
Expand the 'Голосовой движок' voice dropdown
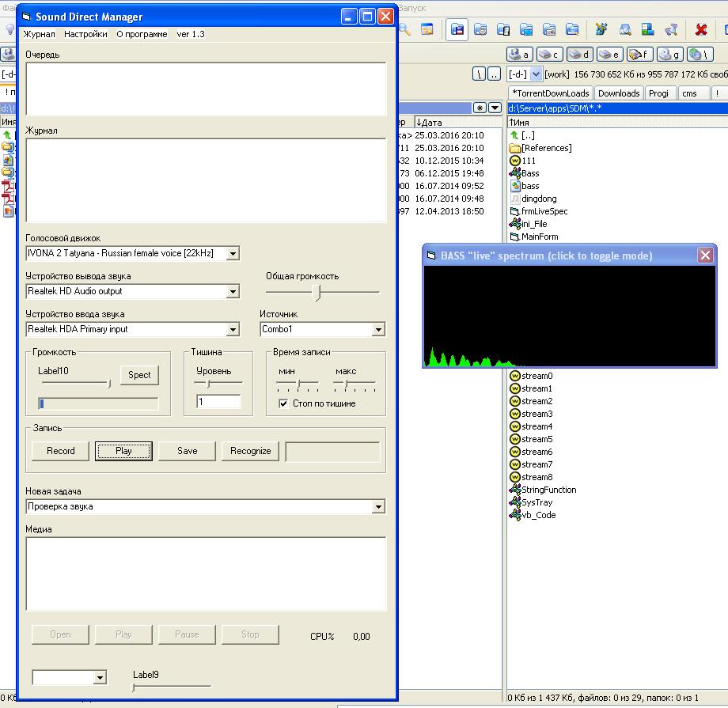coord(233,254)
